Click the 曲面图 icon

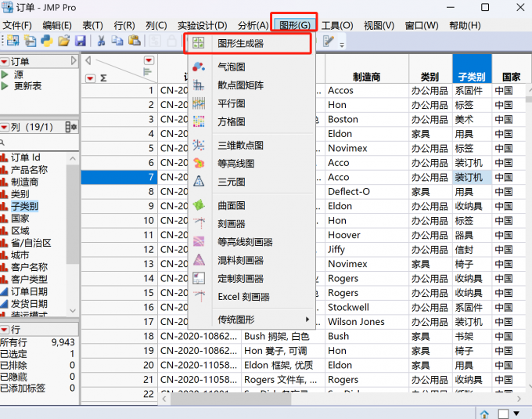click(x=199, y=205)
